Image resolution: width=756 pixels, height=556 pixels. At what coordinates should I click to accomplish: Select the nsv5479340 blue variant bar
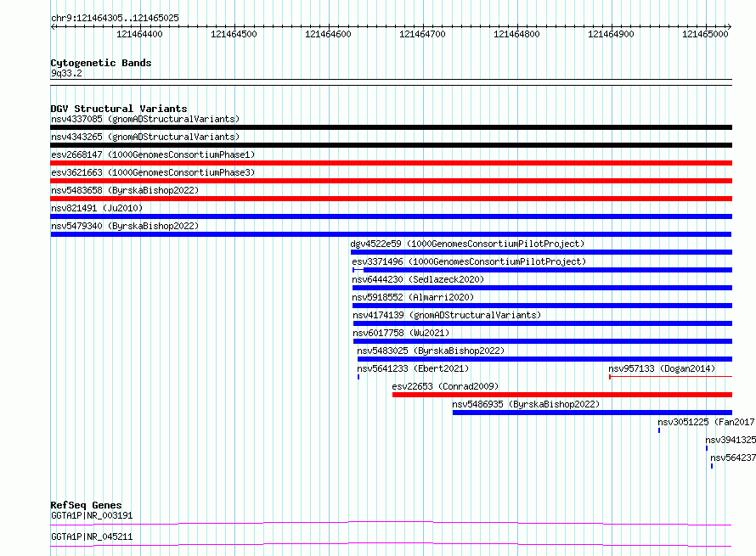[391, 234]
